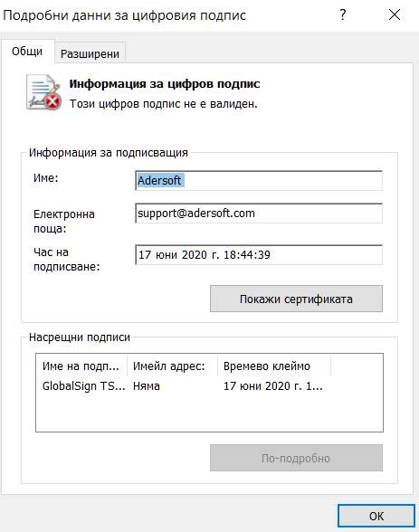
Task: Click the grayed-out По-подробно button
Action: [x=296, y=458]
